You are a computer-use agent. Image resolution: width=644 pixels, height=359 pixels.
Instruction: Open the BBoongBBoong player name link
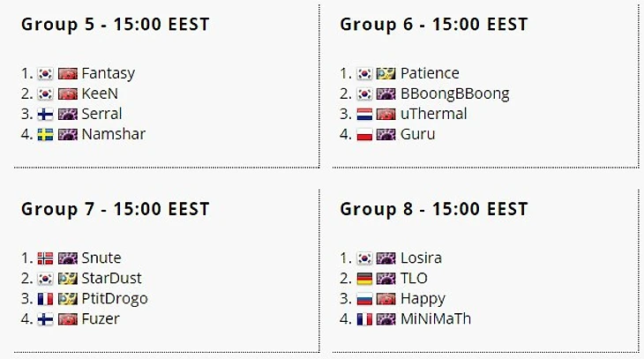454,94
